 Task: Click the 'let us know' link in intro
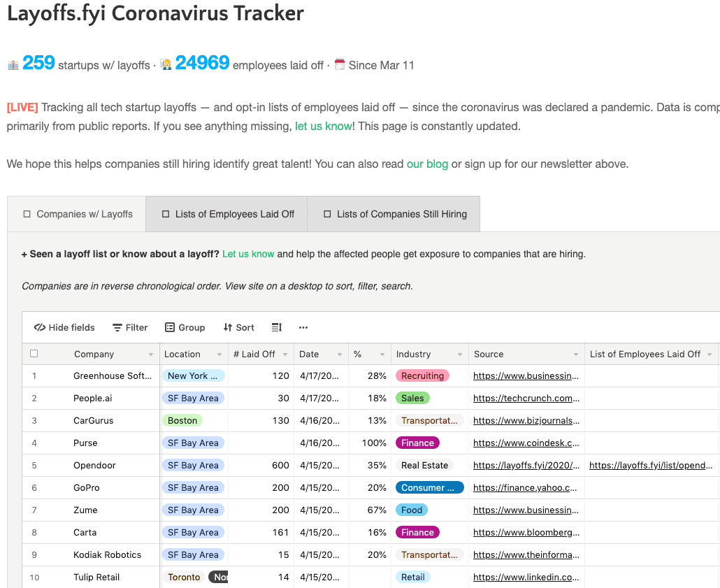click(x=323, y=127)
